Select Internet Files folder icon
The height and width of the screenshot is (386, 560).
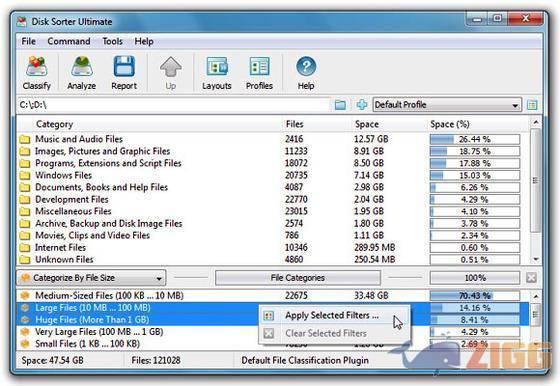click(25, 247)
